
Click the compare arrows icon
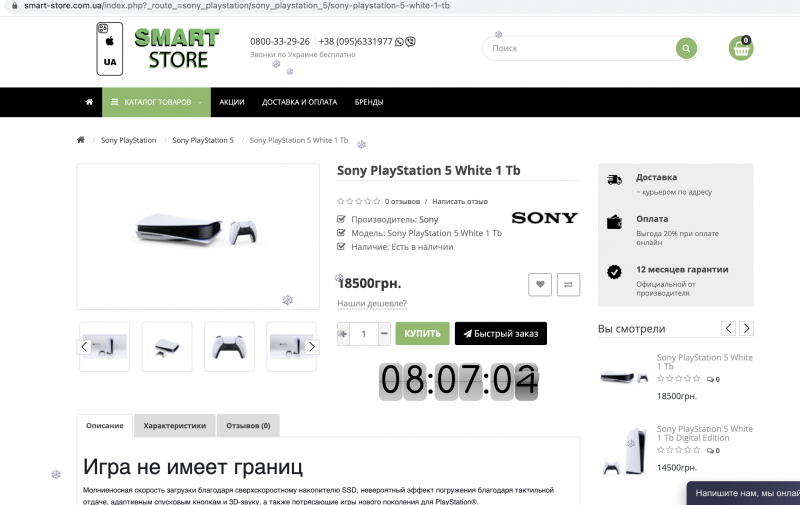click(568, 285)
